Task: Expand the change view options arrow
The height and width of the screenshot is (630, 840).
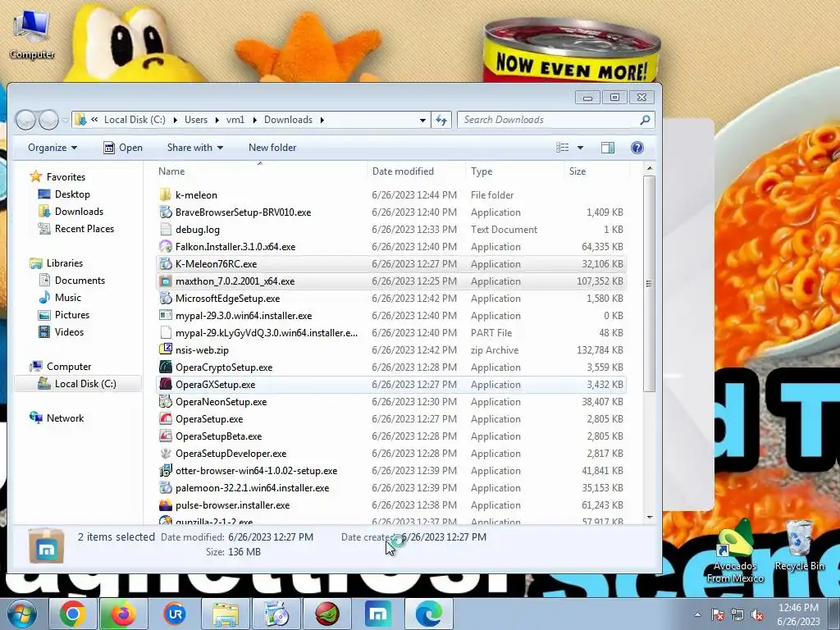Action: 580,148
